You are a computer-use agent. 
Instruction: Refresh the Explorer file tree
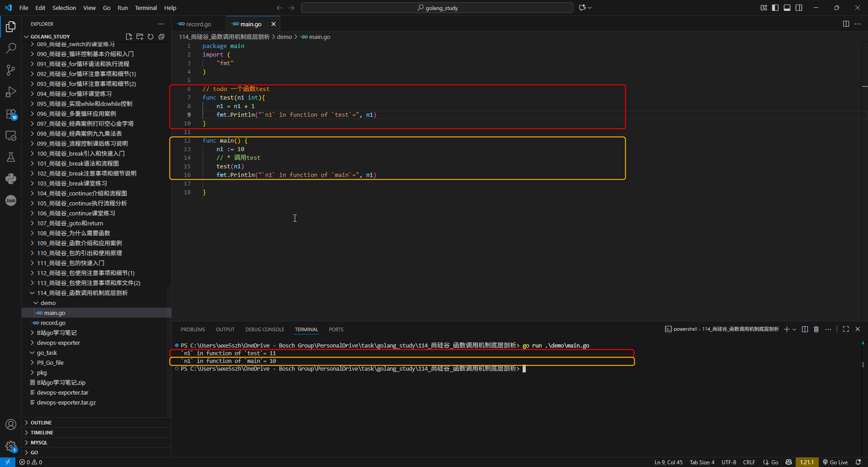[151, 37]
